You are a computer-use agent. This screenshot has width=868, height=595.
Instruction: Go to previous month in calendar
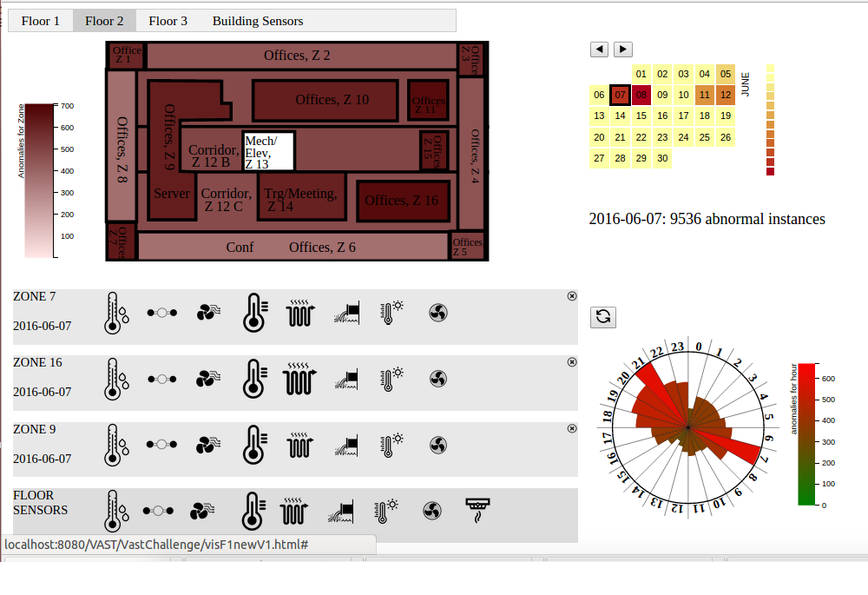(599, 50)
